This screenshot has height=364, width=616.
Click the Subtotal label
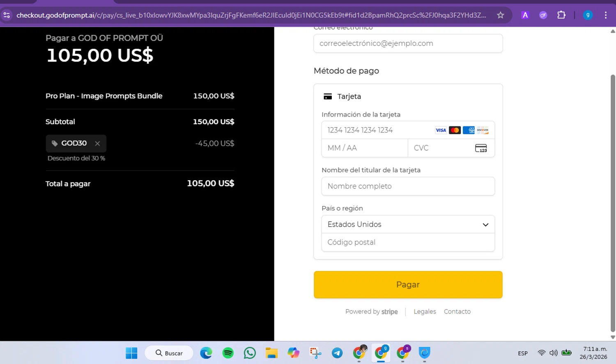60,122
